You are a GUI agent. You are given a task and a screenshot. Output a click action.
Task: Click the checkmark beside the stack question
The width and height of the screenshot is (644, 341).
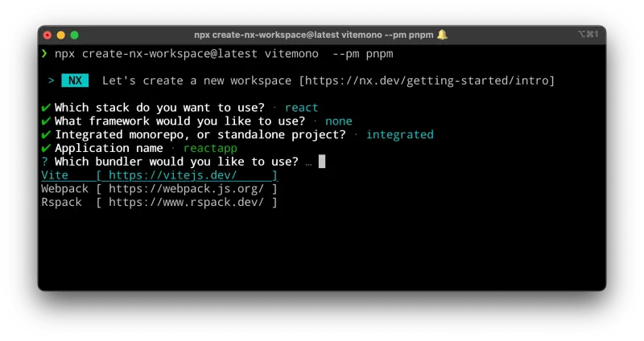pyautogui.click(x=46, y=108)
